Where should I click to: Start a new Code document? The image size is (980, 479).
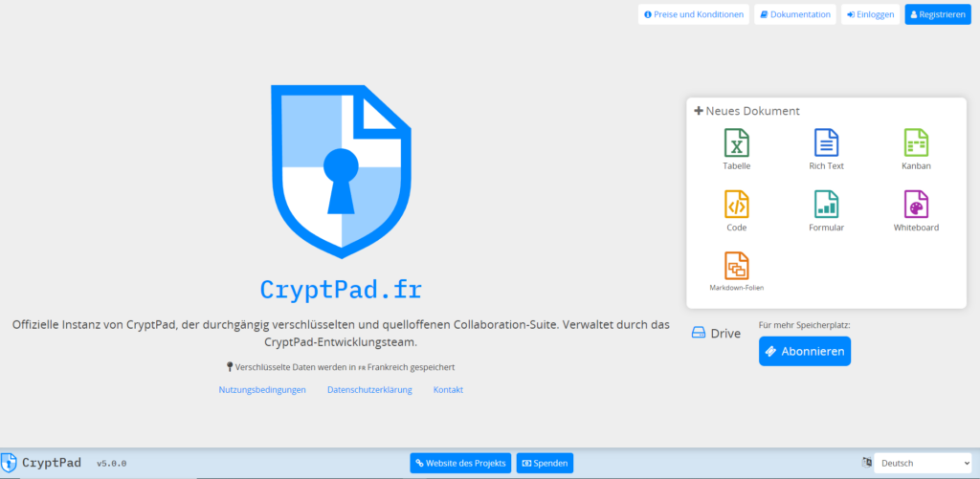click(x=736, y=211)
